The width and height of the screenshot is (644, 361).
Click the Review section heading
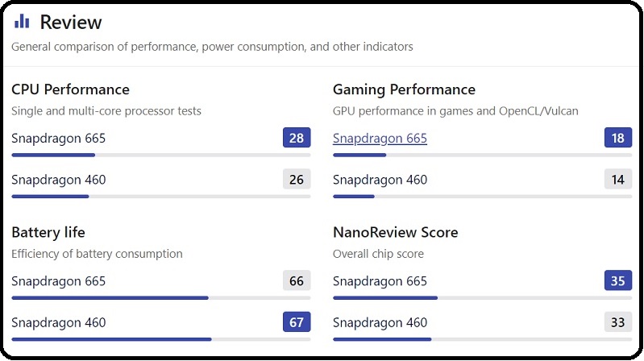pyautogui.click(x=71, y=22)
